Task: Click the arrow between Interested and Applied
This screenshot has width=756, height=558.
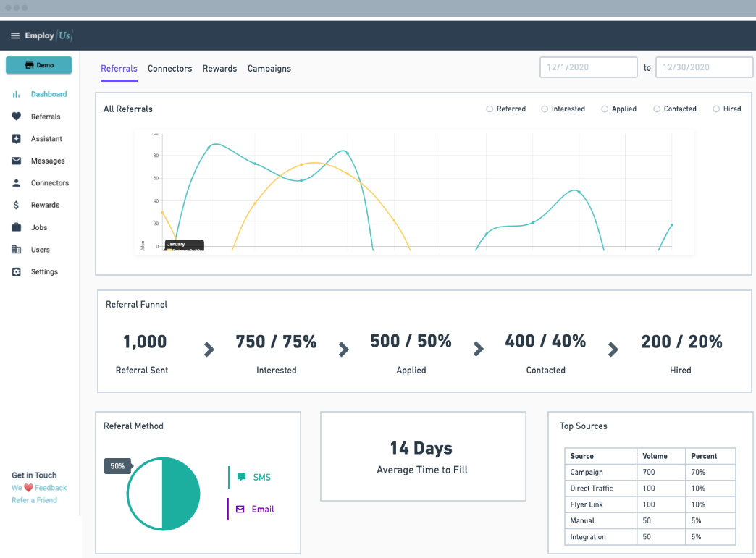Action: click(x=344, y=350)
